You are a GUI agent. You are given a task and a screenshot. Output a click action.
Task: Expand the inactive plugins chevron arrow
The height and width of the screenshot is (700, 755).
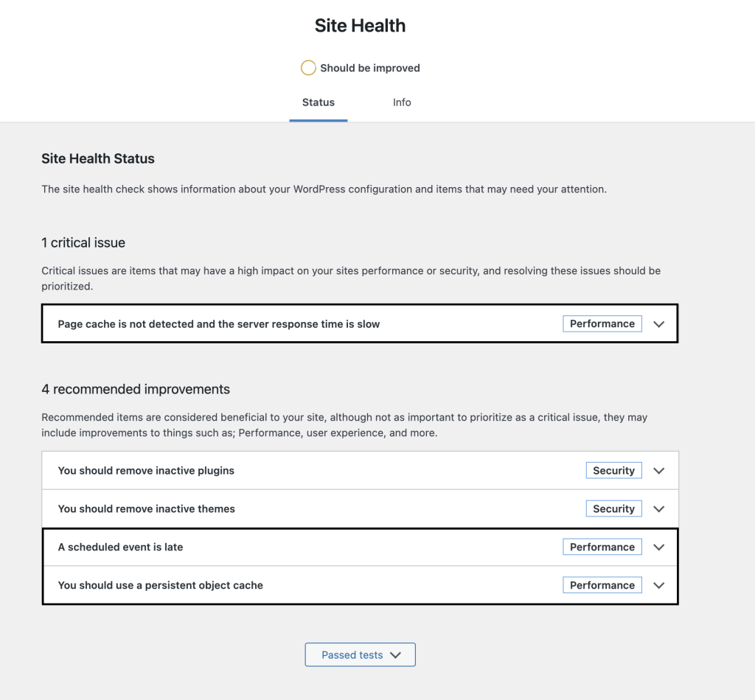pos(659,471)
